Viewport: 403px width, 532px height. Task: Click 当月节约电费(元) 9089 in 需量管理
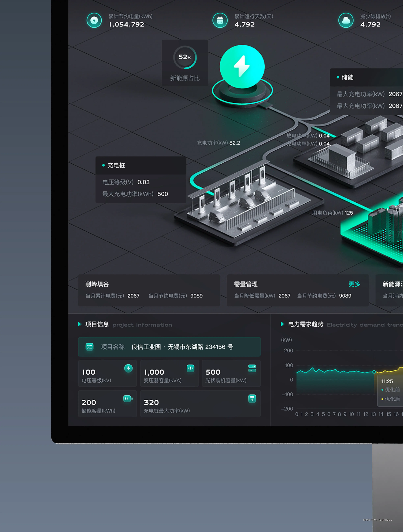(324, 296)
